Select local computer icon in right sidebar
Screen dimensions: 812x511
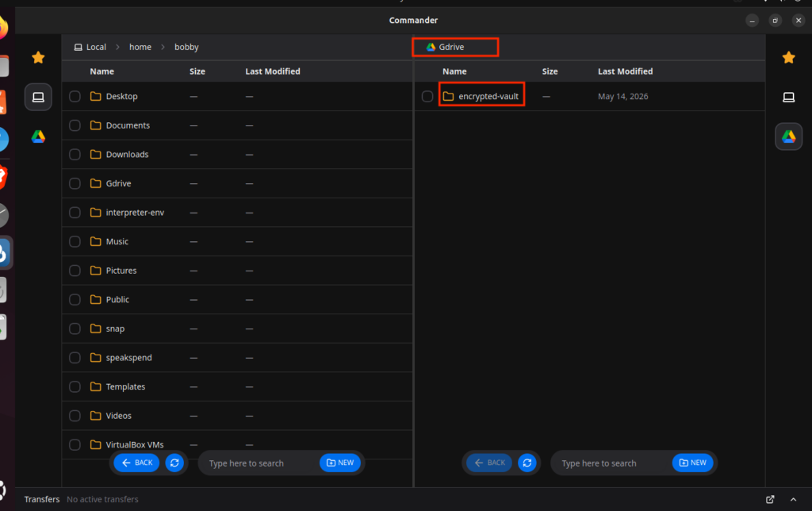tap(789, 97)
